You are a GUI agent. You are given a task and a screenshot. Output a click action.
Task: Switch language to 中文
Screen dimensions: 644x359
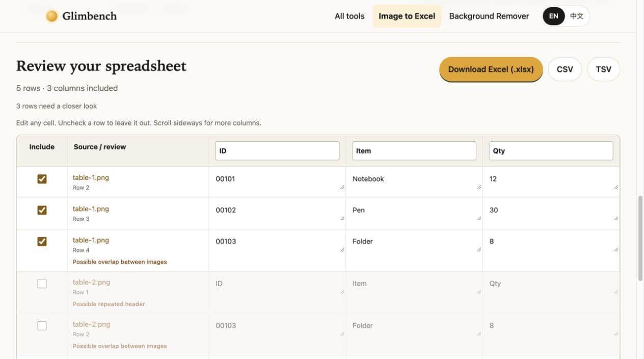coord(577,16)
